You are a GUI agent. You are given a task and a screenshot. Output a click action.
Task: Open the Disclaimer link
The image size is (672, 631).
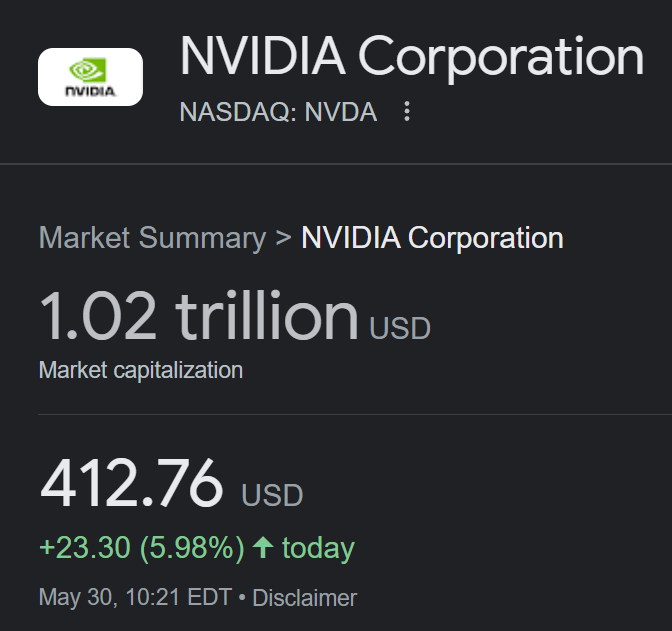[x=304, y=598]
